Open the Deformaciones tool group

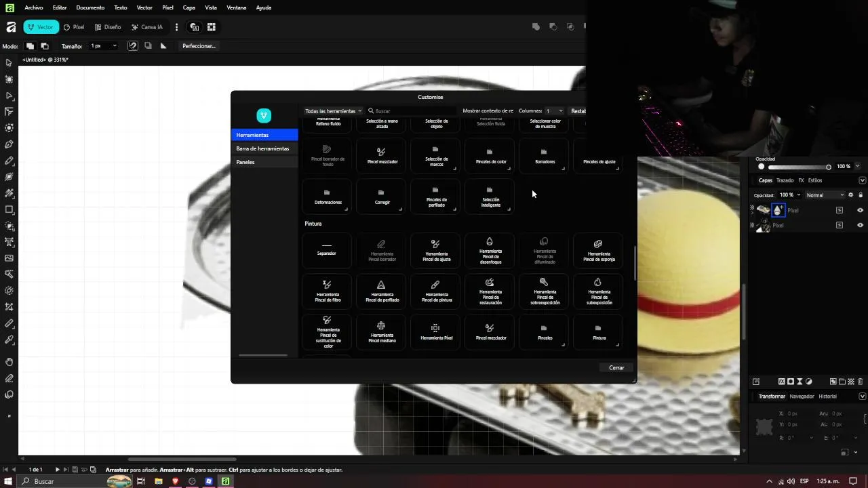click(x=328, y=196)
